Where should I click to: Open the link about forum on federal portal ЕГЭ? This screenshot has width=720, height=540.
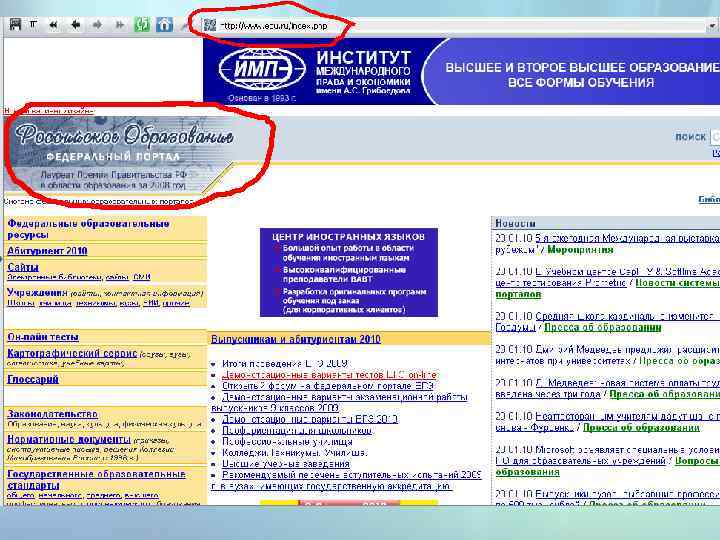(328, 386)
